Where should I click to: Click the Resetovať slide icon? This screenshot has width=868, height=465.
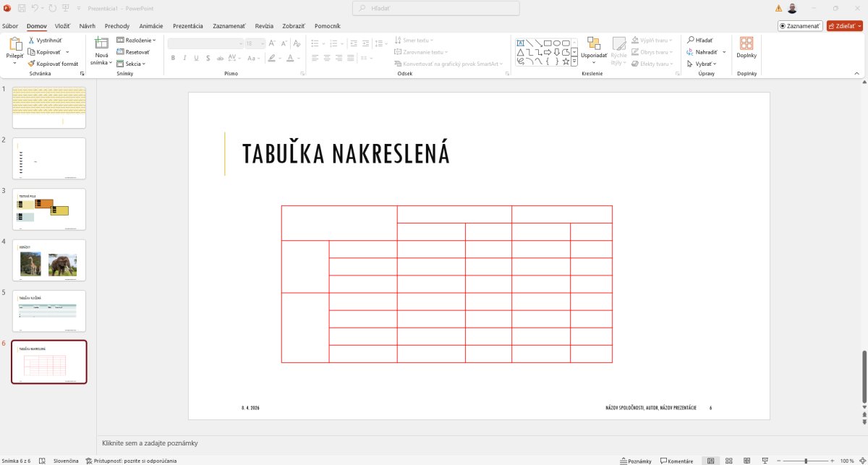tap(120, 52)
